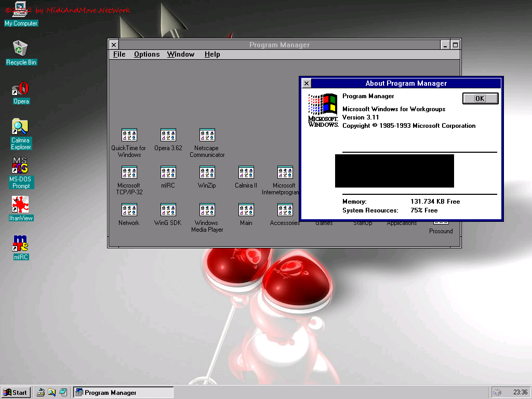This screenshot has width=532, height=399.
Task: Open the Windows Media Player group
Action: coord(207,210)
